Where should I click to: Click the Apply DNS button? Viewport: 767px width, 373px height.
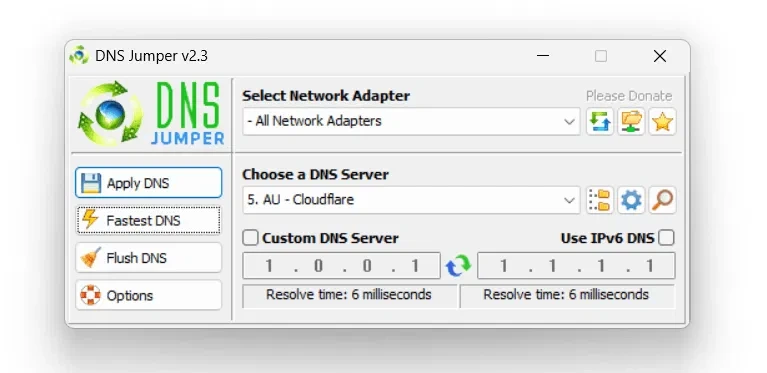pyautogui.click(x=149, y=183)
